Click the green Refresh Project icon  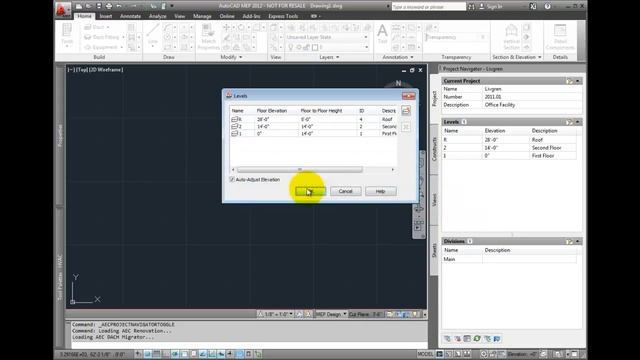click(x=477, y=338)
